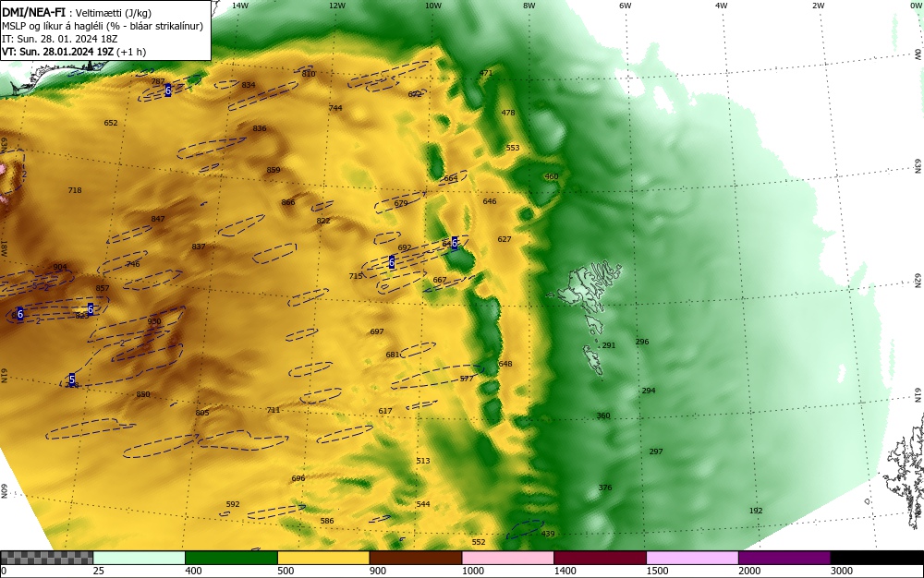Click the 'IT: Sun. 28. 01. 2024 18Z' line

tap(59, 39)
